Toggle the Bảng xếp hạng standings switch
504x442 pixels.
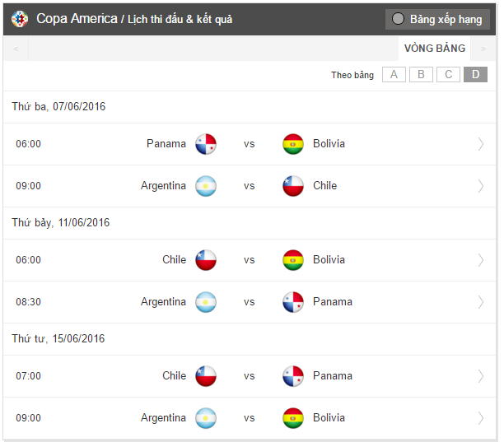coord(399,19)
